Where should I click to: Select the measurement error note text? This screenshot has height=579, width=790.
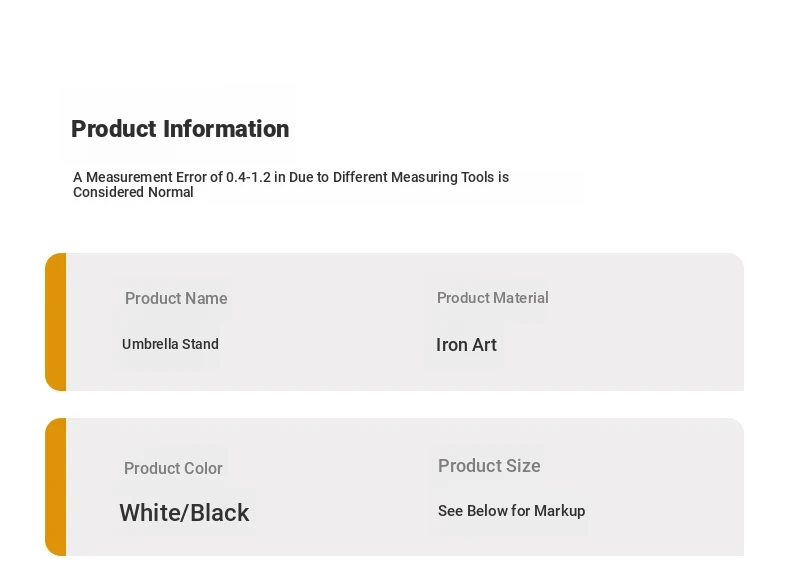tap(291, 184)
